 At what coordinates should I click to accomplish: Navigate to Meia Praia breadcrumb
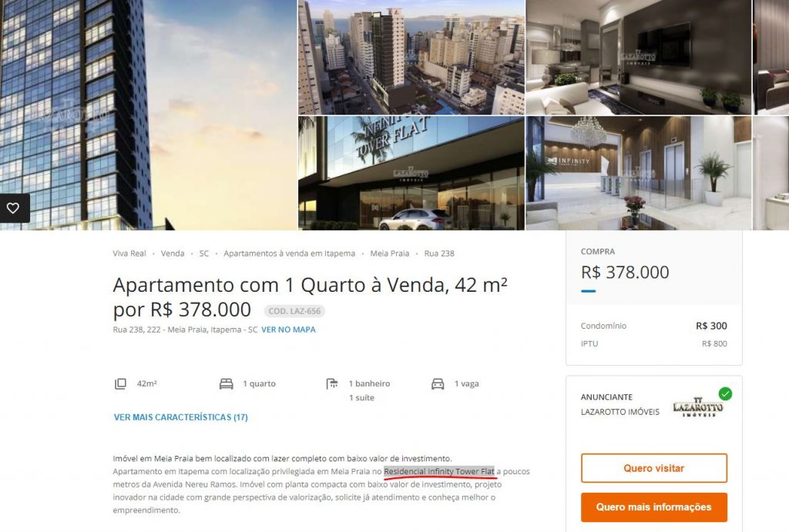(x=389, y=253)
